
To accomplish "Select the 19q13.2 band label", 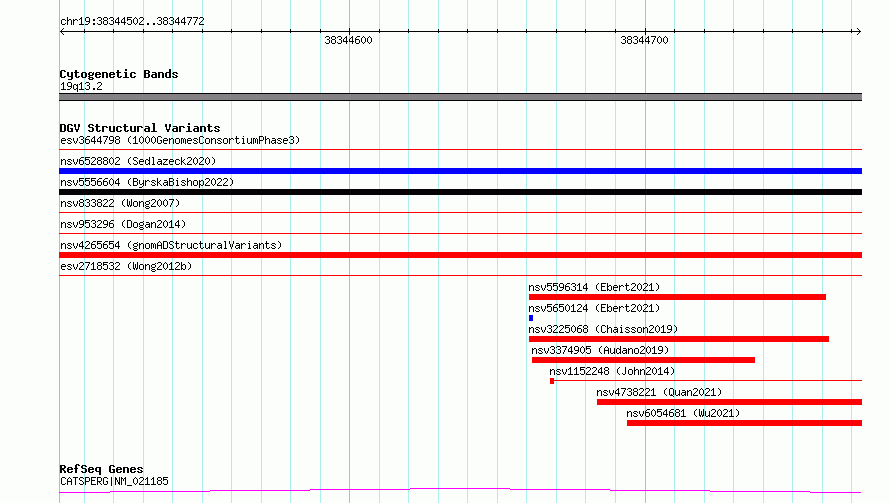I will 81,86.
